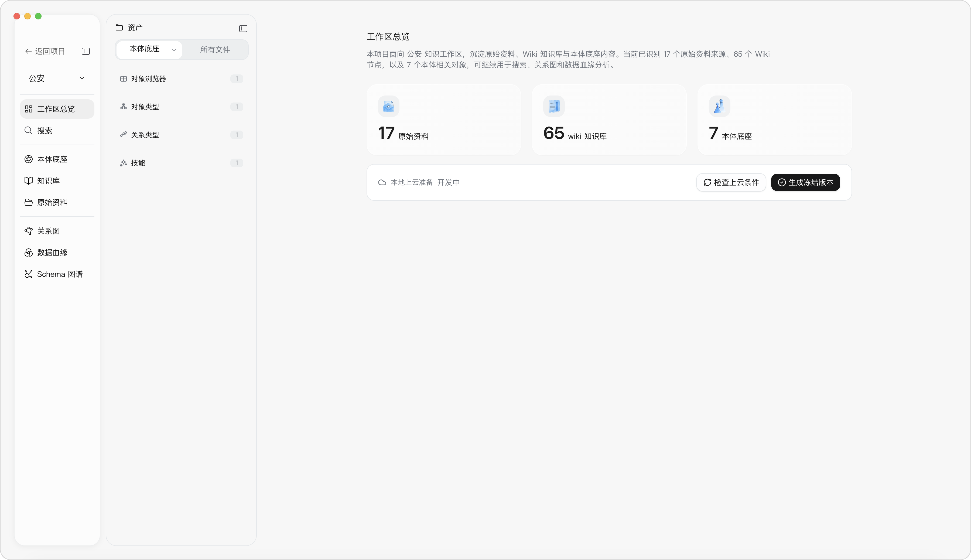Click the 数据血缘 lineage icon

(29, 252)
